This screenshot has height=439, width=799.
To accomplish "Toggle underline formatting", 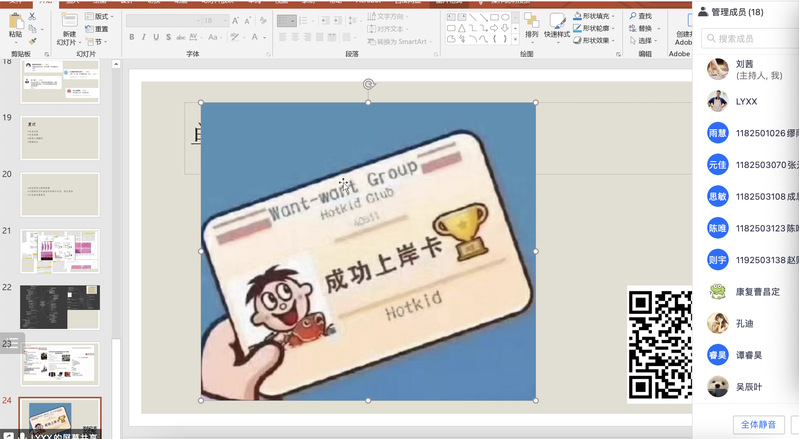I will [158, 38].
